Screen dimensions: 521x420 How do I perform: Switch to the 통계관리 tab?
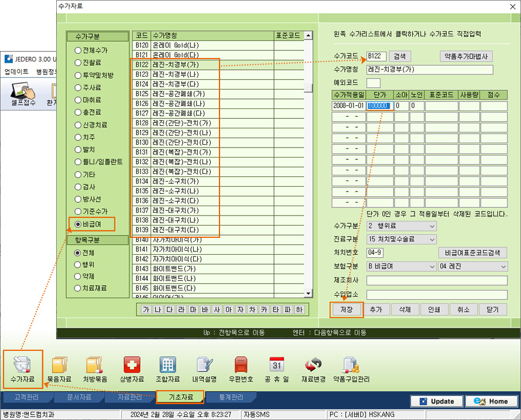tap(231, 397)
